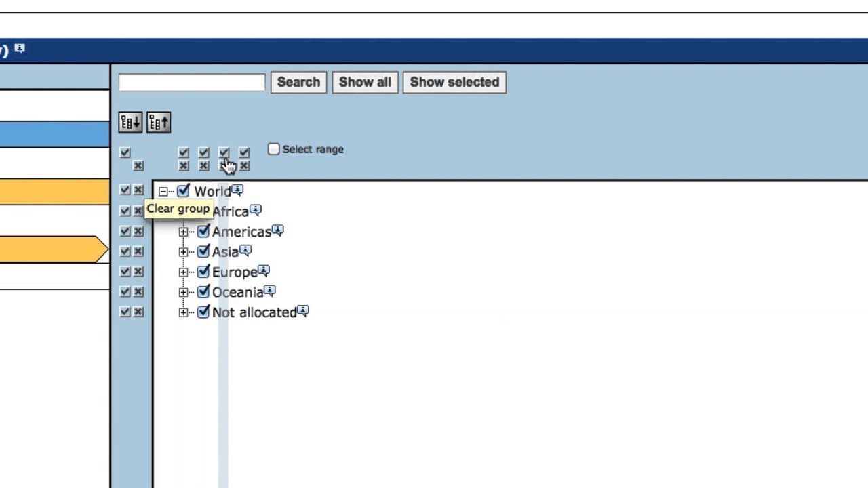Click the select-group check icon in Asia row

tap(125, 251)
